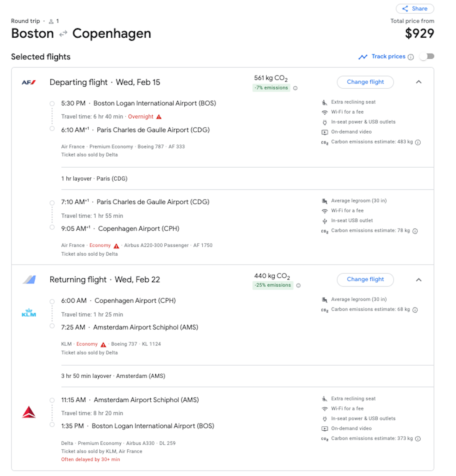Click the -7% emissions info icon

[x=296, y=88]
